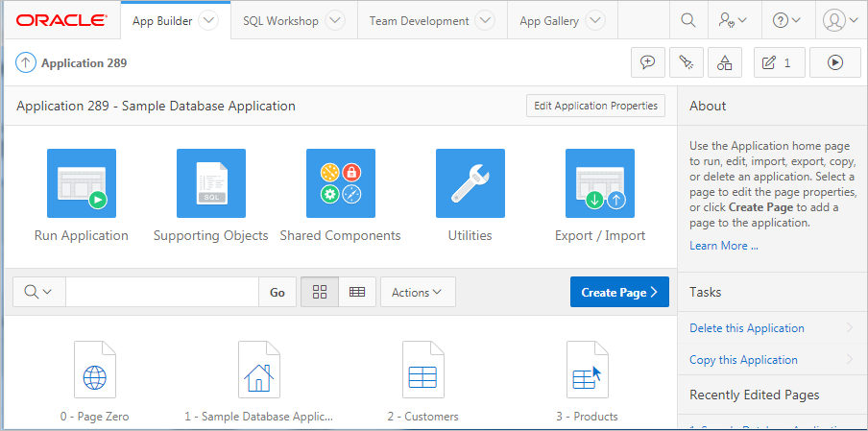Switch to View Icons grid mode

320,292
